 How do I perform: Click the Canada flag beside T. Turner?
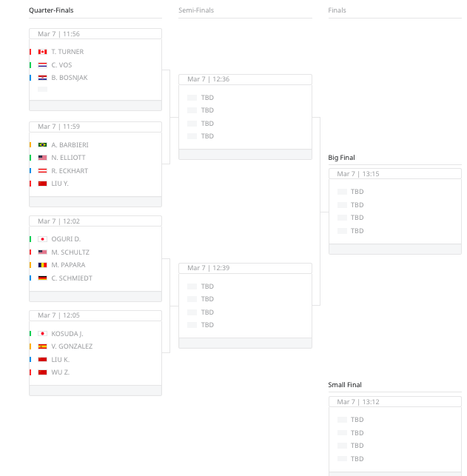point(42,52)
